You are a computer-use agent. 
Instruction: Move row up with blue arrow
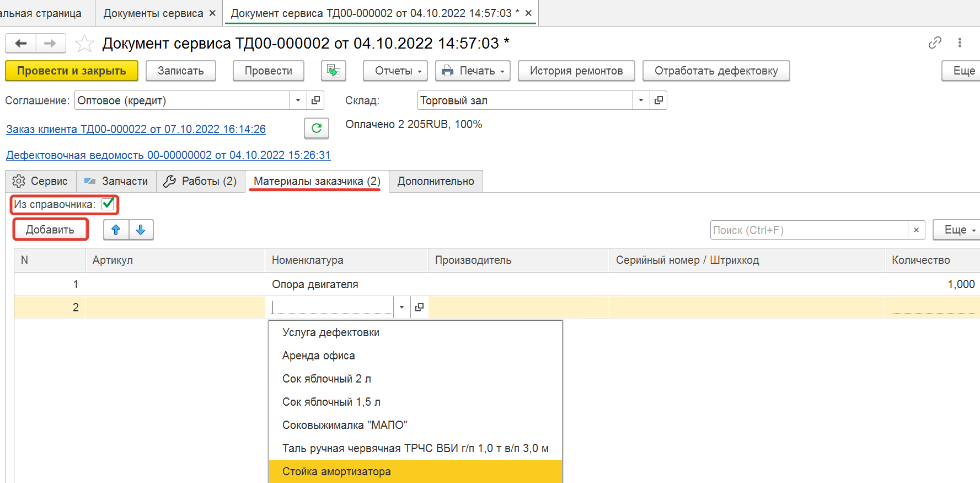(x=116, y=230)
